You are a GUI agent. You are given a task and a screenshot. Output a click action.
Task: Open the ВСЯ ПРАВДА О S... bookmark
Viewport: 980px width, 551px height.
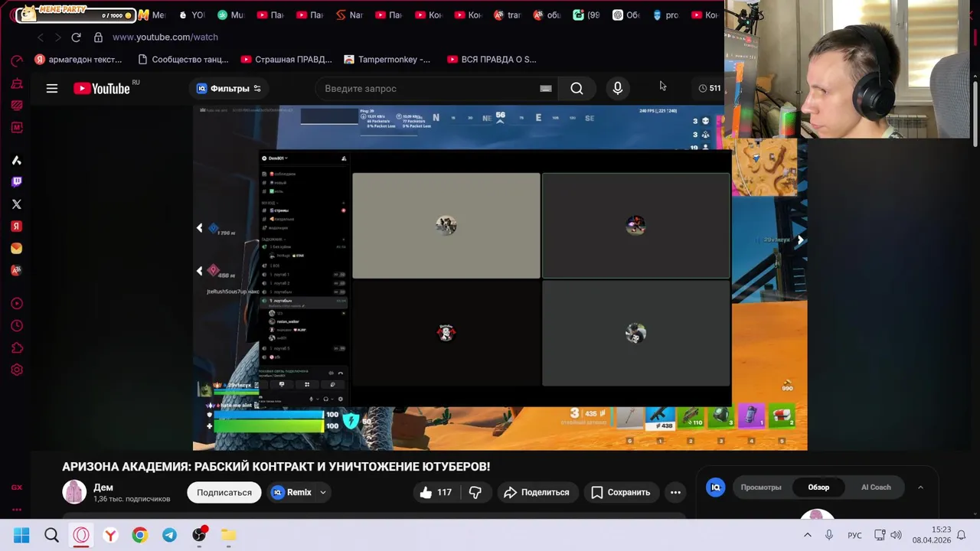click(x=492, y=59)
